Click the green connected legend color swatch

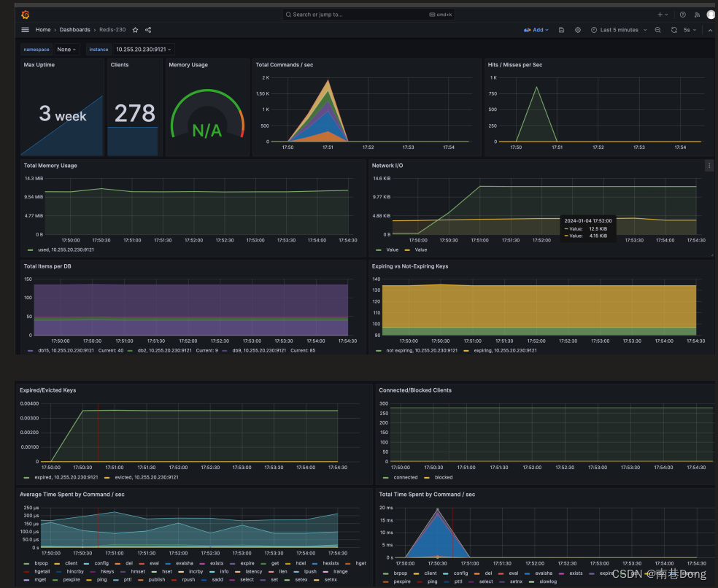click(x=385, y=478)
